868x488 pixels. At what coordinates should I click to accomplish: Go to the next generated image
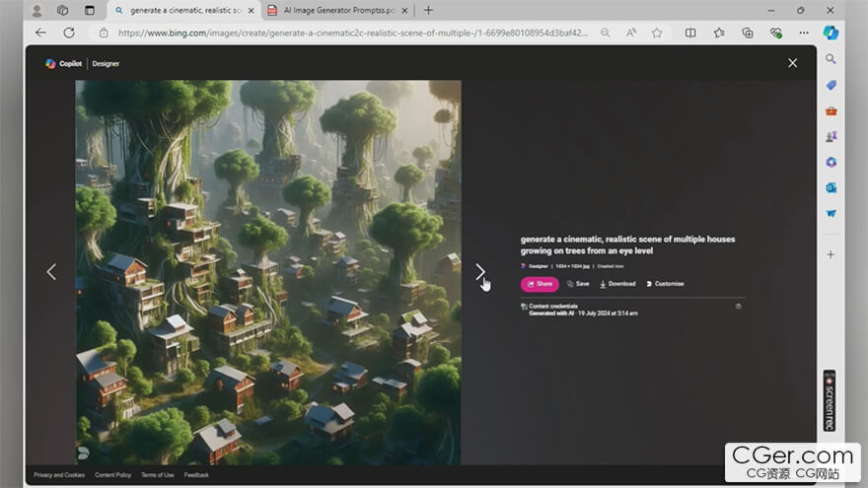pyautogui.click(x=479, y=272)
